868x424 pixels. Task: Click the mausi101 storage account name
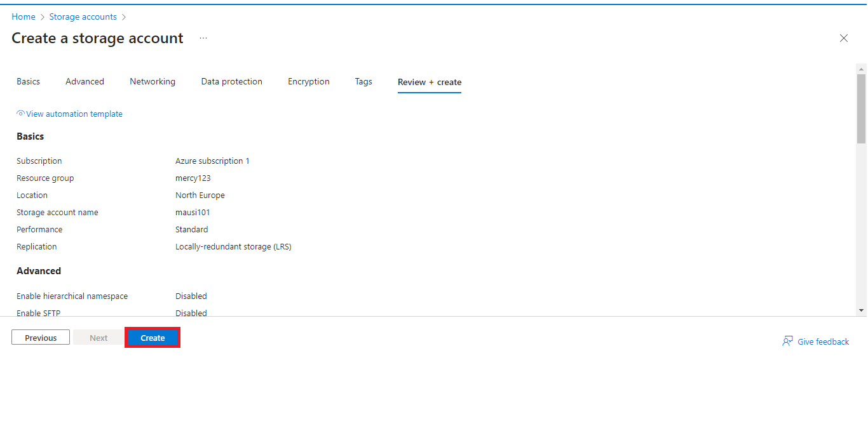193,213
